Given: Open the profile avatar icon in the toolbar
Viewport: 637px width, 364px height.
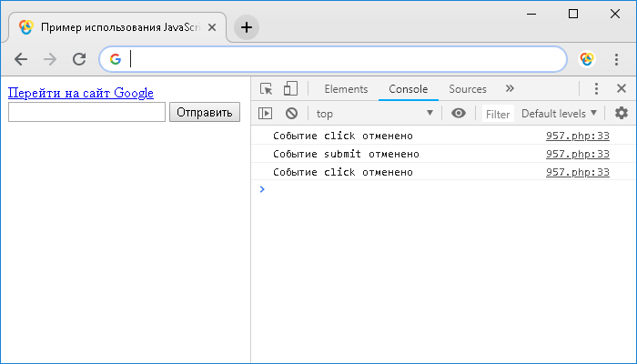Looking at the screenshot, I should 587,59.
